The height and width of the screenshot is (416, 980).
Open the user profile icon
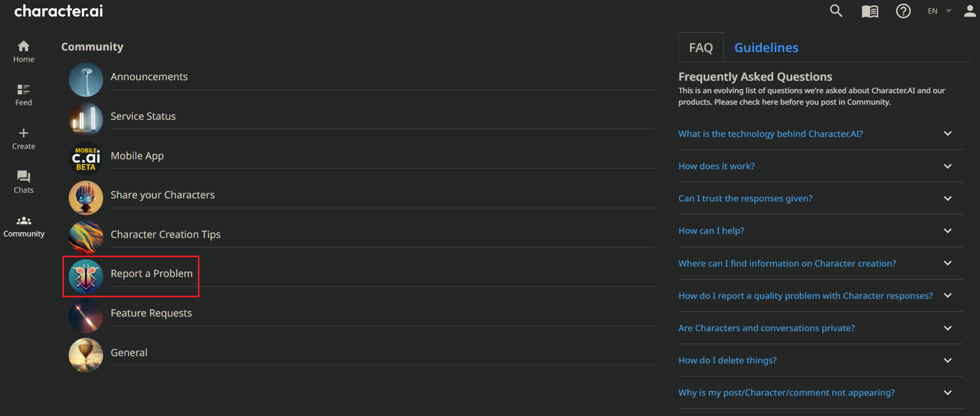point(970,11)
